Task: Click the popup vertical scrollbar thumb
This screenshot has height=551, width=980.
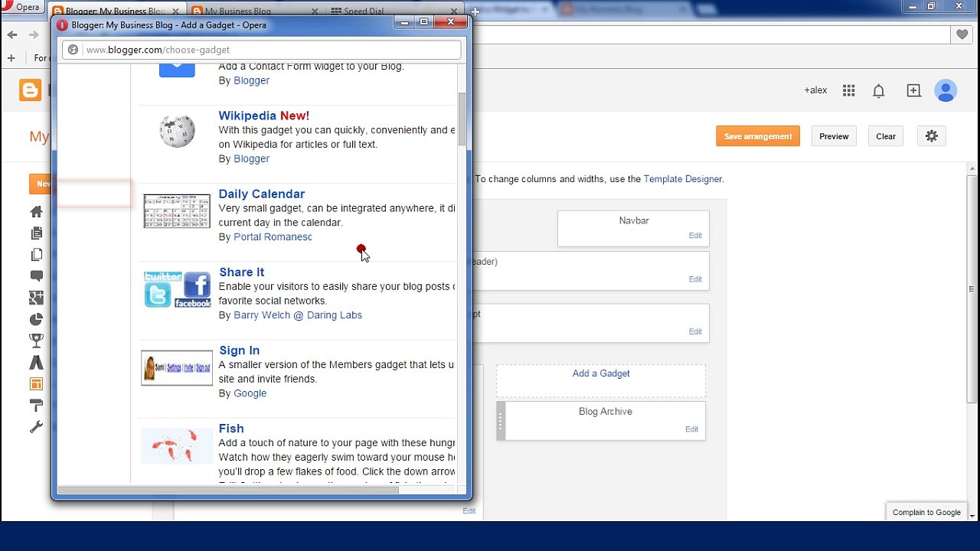Action: coord(462,120)
